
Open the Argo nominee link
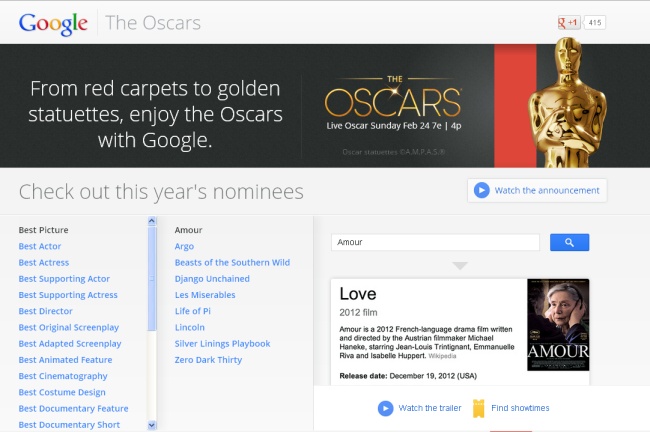tap(184, 246)
